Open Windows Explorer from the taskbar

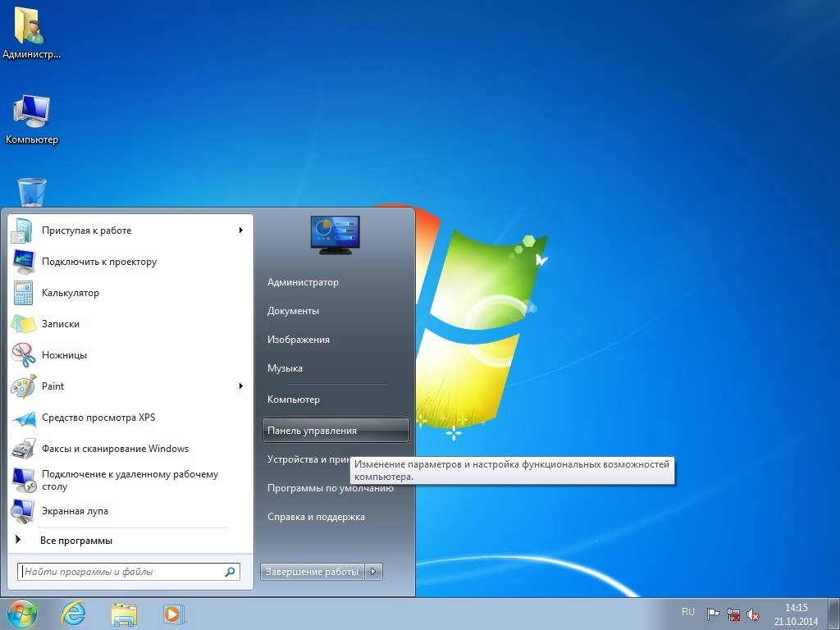[x=124, y=614]
